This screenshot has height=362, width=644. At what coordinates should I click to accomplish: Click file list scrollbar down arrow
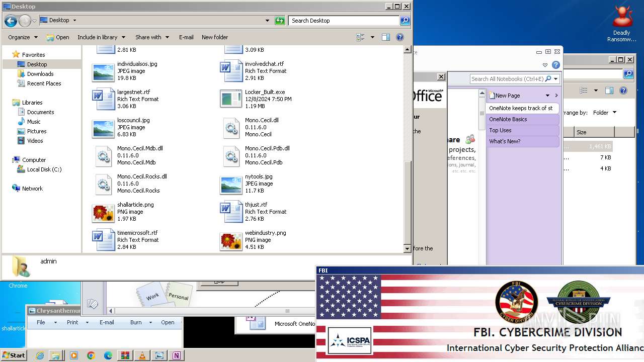point(408,248)
